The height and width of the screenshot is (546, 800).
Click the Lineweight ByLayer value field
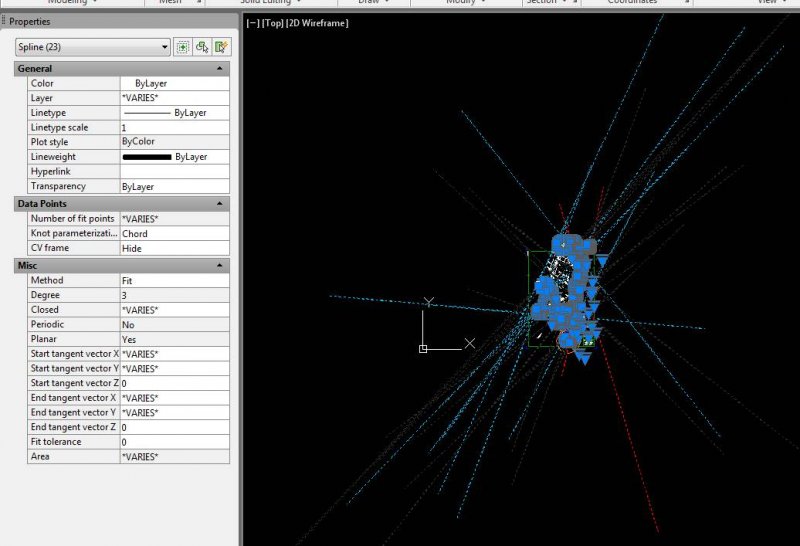pos(174,157)
